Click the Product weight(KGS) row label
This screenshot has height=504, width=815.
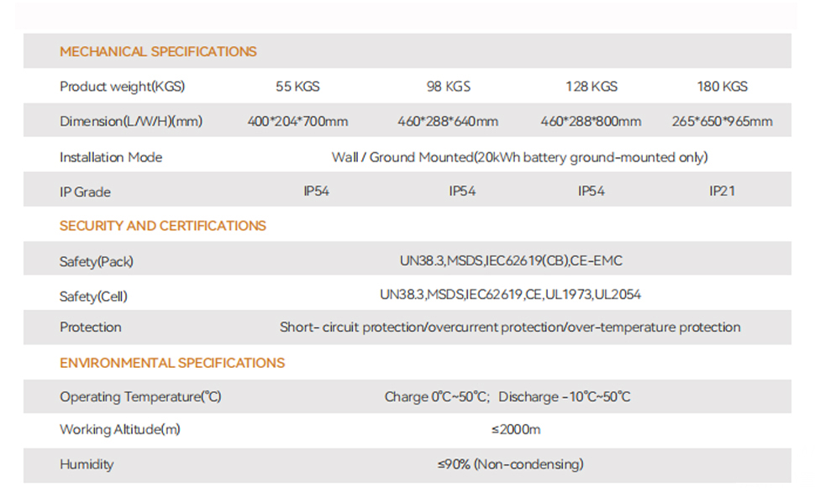122,87
